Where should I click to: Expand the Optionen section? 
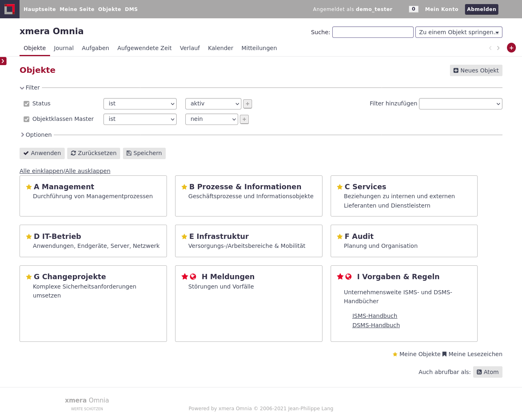tap(36, 135)
